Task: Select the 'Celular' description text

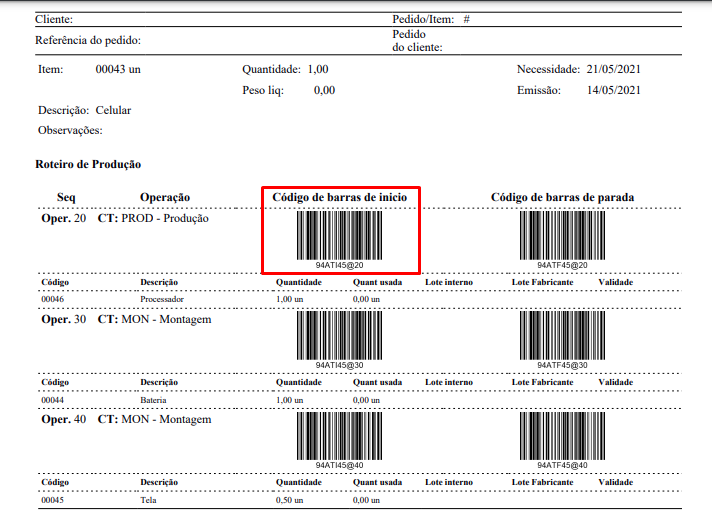Action: (x=113, y=110)
